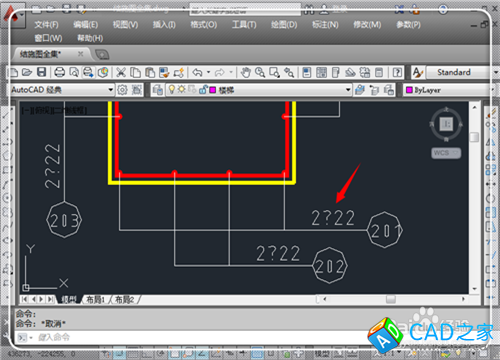The image size is (500, 360).
Task: Toggle the layer lock padlock icon
Action: [203, 89]
